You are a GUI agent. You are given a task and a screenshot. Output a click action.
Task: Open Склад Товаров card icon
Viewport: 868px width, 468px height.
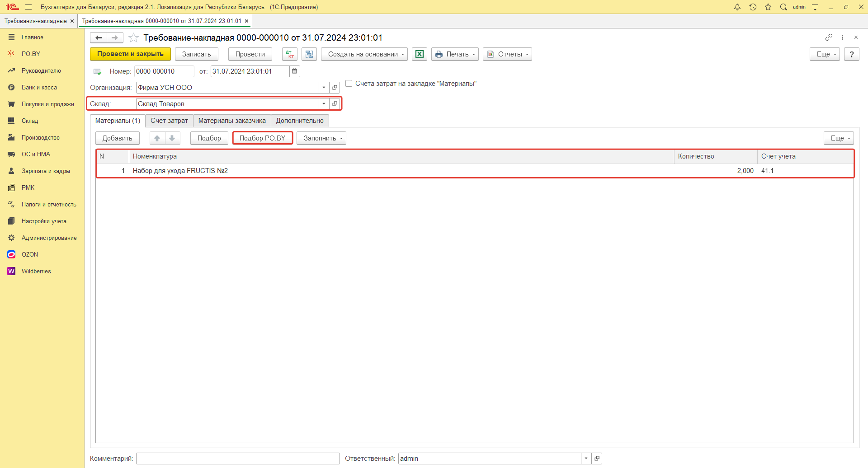[x=335, y=104]
